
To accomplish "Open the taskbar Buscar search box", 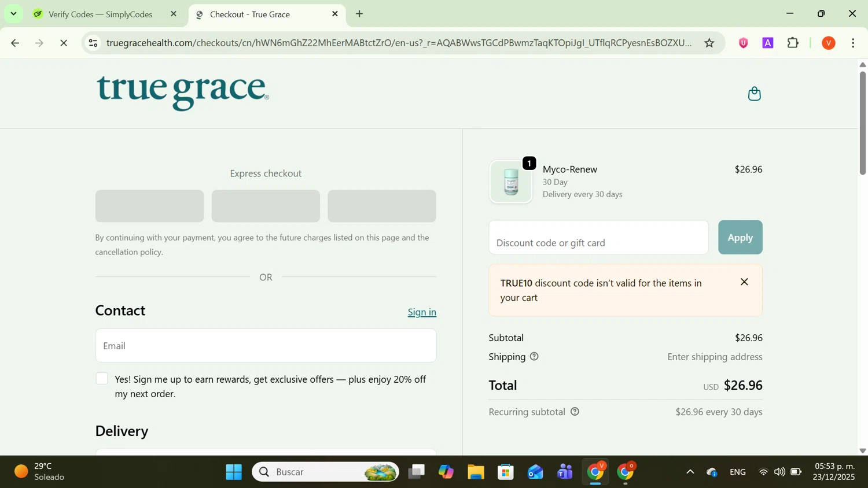I will (325, 472).
